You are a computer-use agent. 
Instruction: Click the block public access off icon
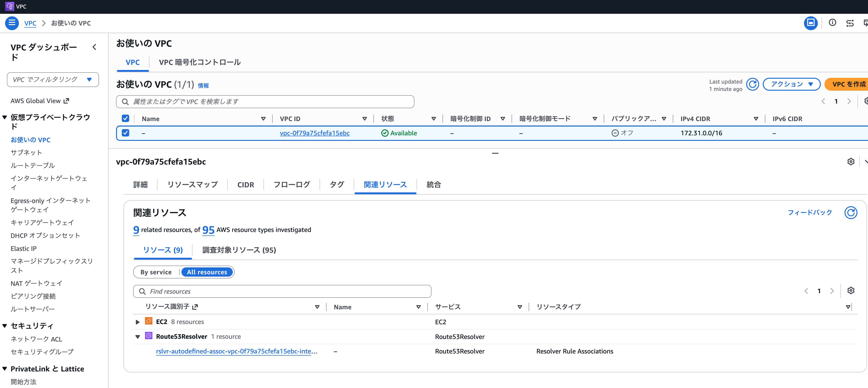click(615, 133)
